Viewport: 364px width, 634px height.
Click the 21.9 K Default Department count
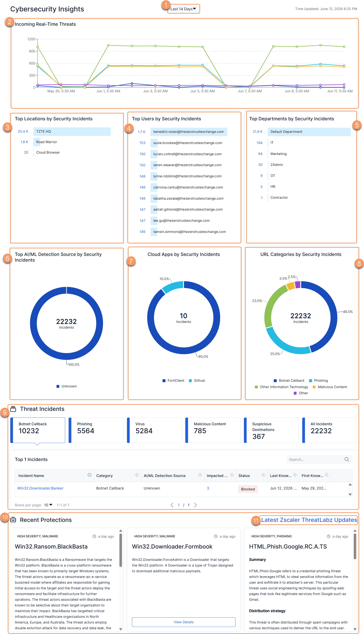[258, 132]
